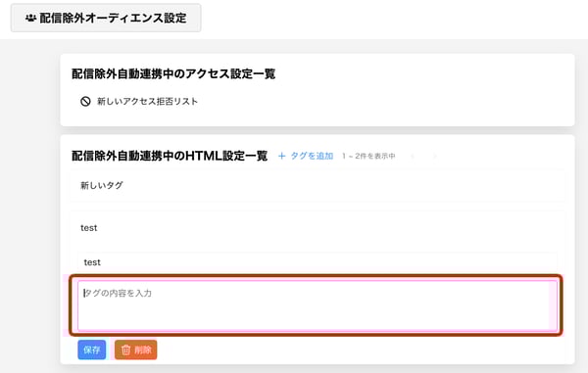The image size is (588, 373).
Task: Click the 配信除外自動連携中のHTML設定一覧 heading
Action: [x=170, y=156]
